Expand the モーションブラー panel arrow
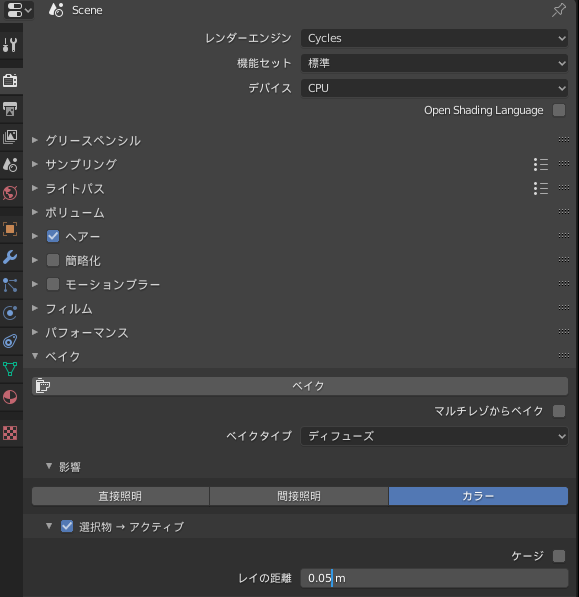The height and width of the screenshot is (597, 579). 35,284
